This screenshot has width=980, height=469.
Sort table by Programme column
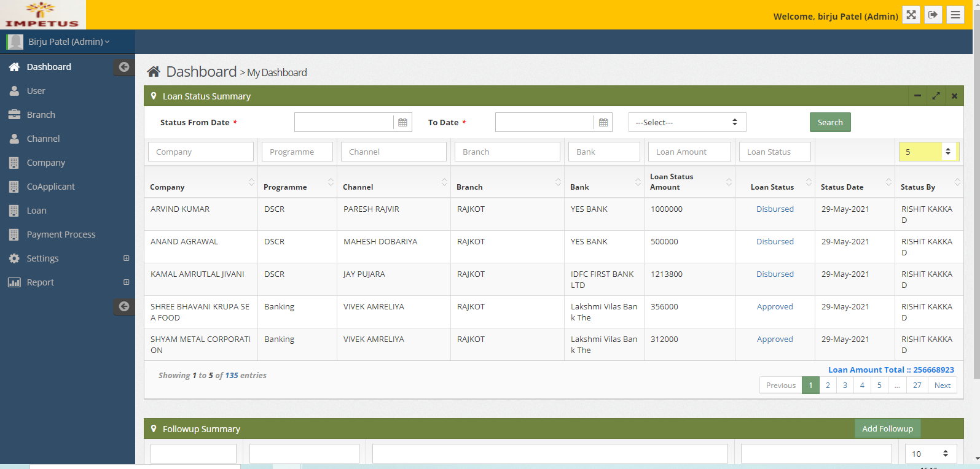(297, 182)
